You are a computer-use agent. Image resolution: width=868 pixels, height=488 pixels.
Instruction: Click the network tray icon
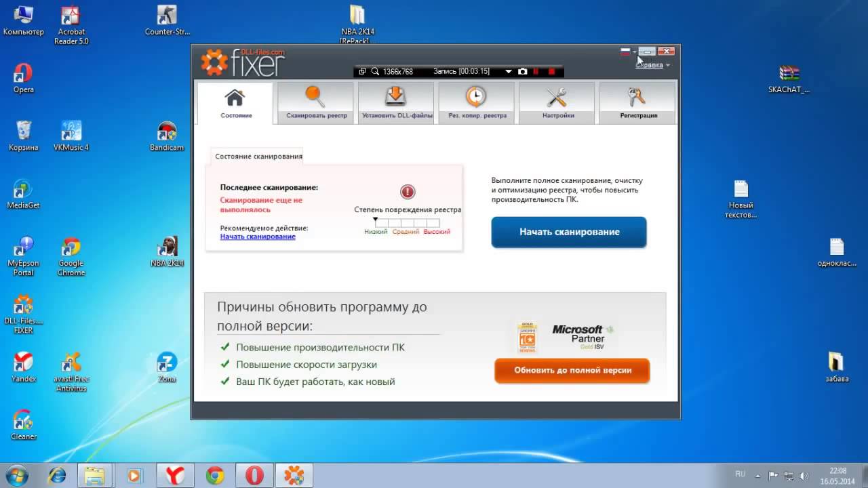789,475
